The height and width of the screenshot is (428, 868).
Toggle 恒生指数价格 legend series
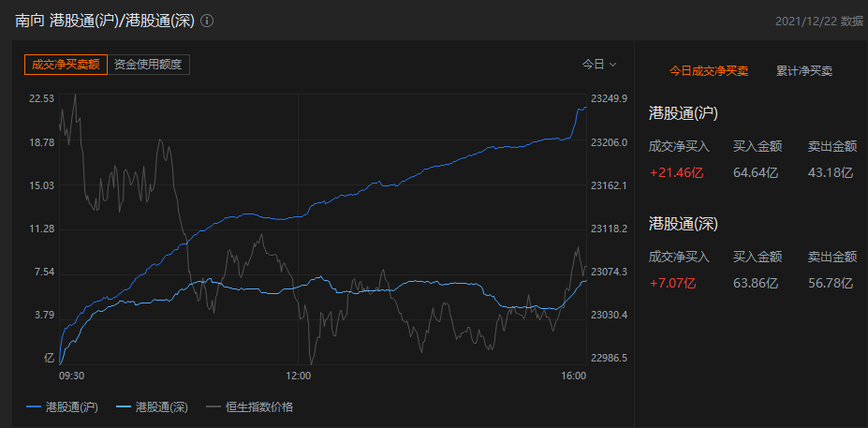pos(250,407)
